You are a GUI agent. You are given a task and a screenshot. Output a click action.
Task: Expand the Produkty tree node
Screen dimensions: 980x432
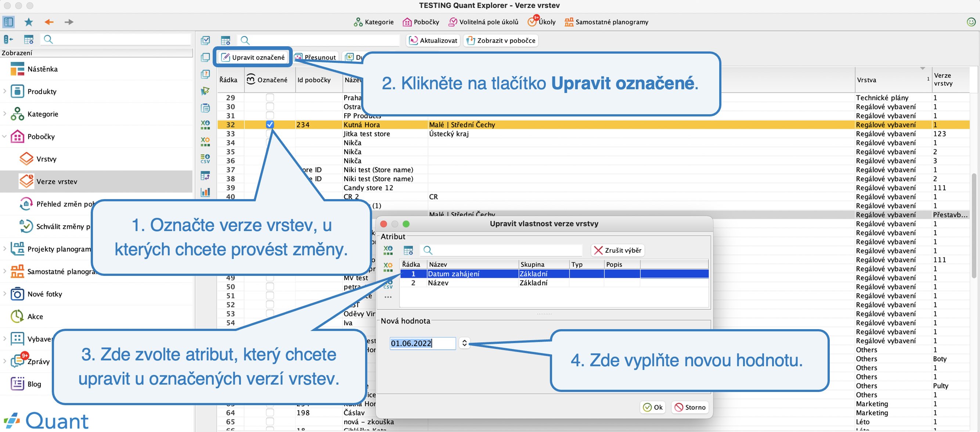pyautogui.click(x=4, y=91)
